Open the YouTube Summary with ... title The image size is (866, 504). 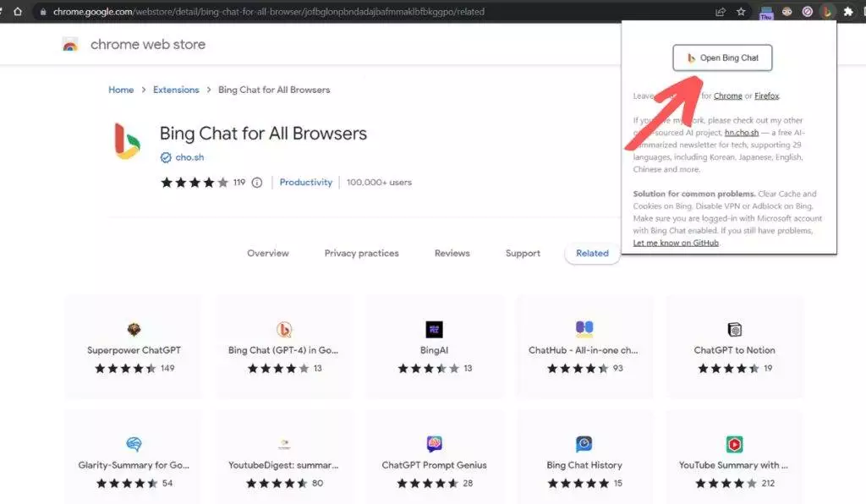[x=733, y=465]
